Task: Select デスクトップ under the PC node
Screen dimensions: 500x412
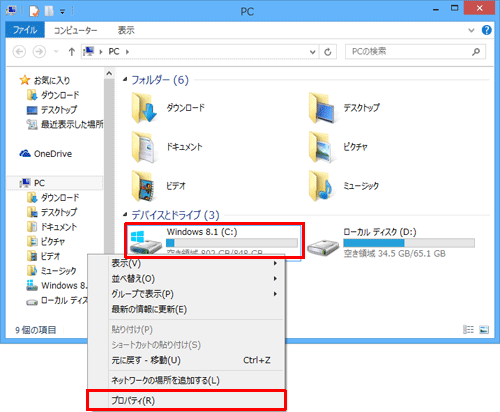Action: pyautogui.click(x=52, y=212)
